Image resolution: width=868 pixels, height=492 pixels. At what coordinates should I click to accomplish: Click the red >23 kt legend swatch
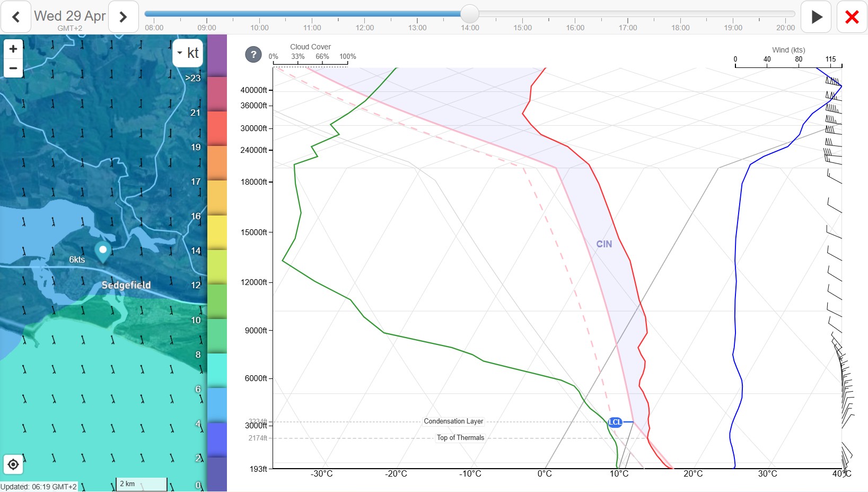click(x=217, y=93)
